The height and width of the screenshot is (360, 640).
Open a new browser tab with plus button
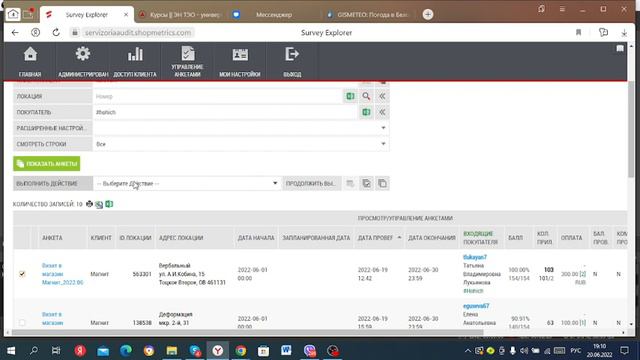(428, 15)
